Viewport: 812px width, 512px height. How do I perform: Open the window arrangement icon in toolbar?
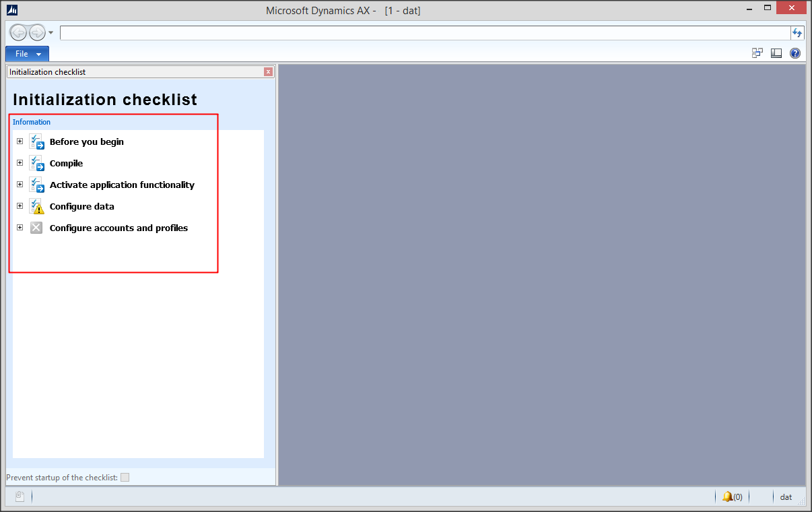tap(757, 53)
